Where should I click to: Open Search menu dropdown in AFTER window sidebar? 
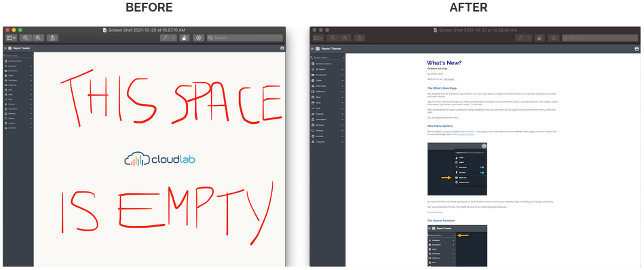(343, 58)
